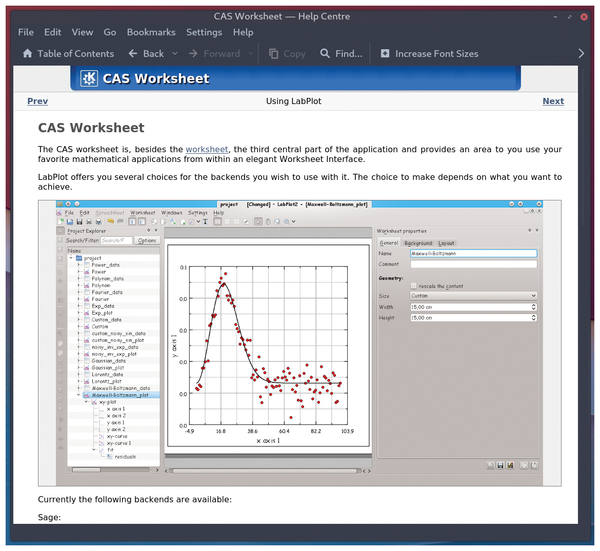Open the 'worksheet' hyperlink in the text
600x551 pixels.
(x=207, y=149)
